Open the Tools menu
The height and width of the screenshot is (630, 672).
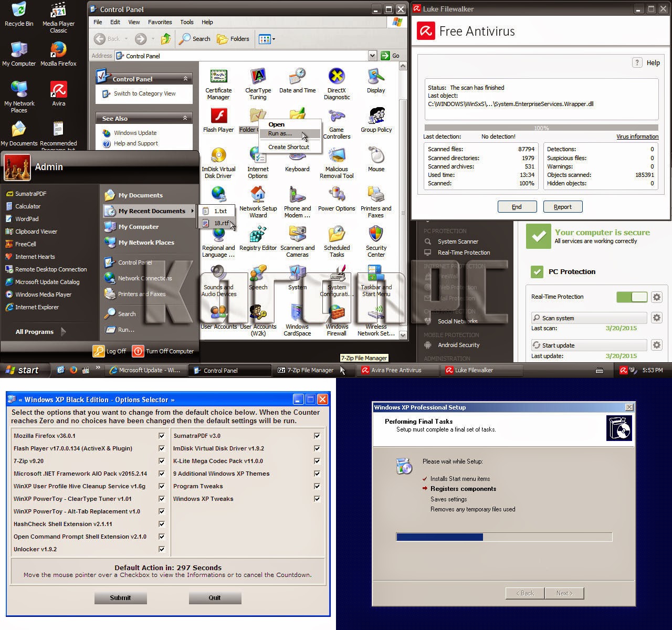click(x=187, y=22)
